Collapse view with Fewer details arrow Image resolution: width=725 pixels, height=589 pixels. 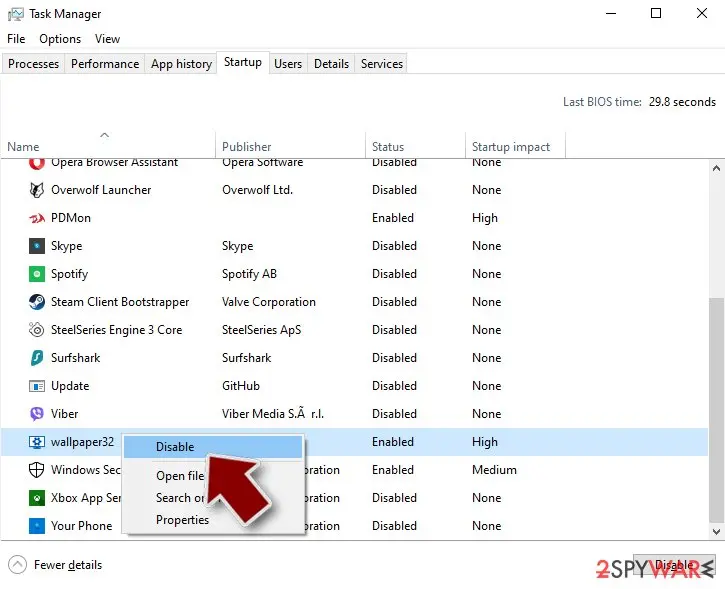(17, 564)
